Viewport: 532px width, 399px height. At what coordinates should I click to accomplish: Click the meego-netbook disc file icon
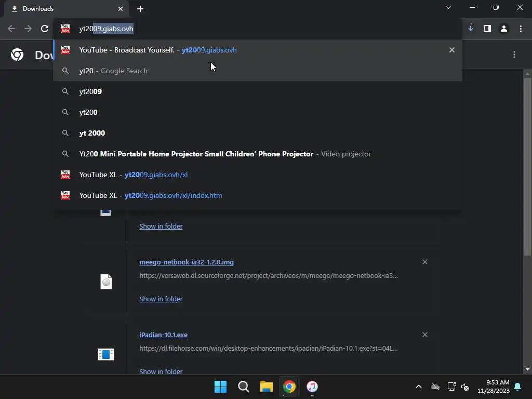click(106, 282)
